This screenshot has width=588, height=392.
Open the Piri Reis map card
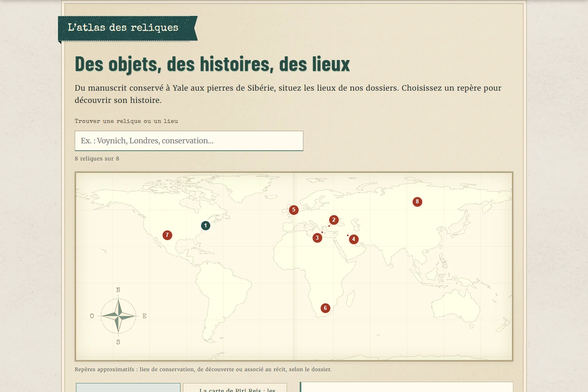[x=235, y=388]
